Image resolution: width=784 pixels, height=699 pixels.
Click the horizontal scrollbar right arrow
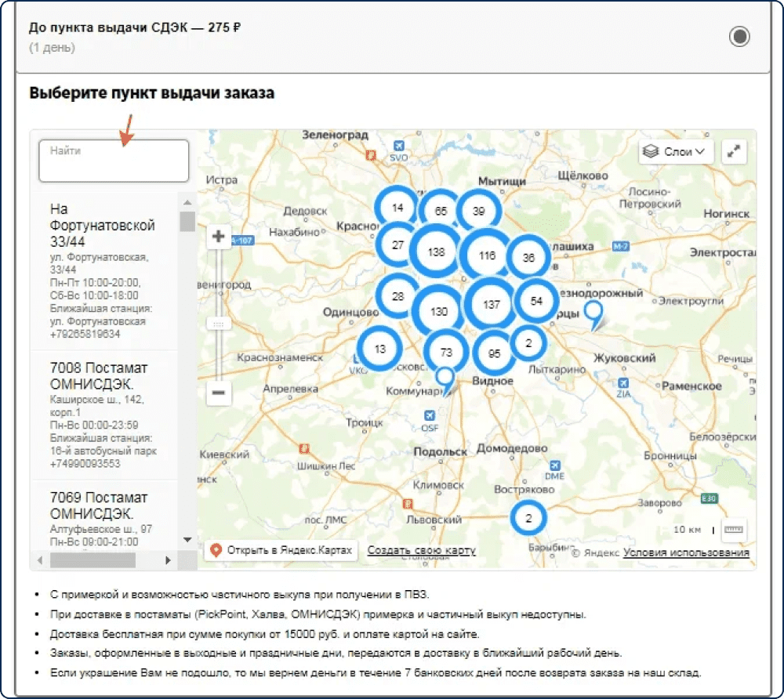point(168,560)
